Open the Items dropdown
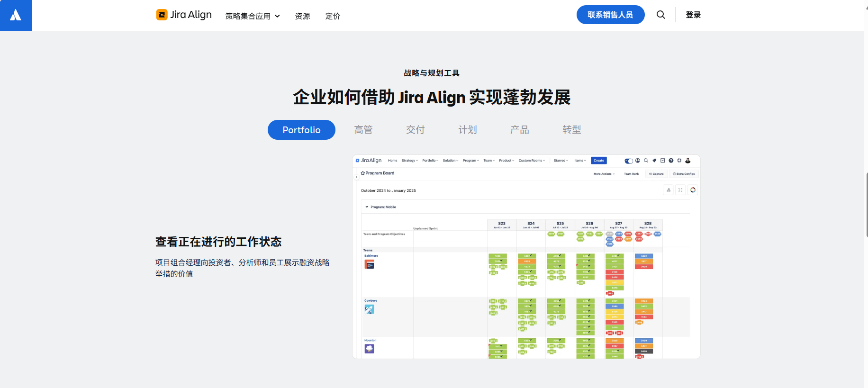Screen dimensions: 868x388 pyautogui.click(x=580, y=161)
